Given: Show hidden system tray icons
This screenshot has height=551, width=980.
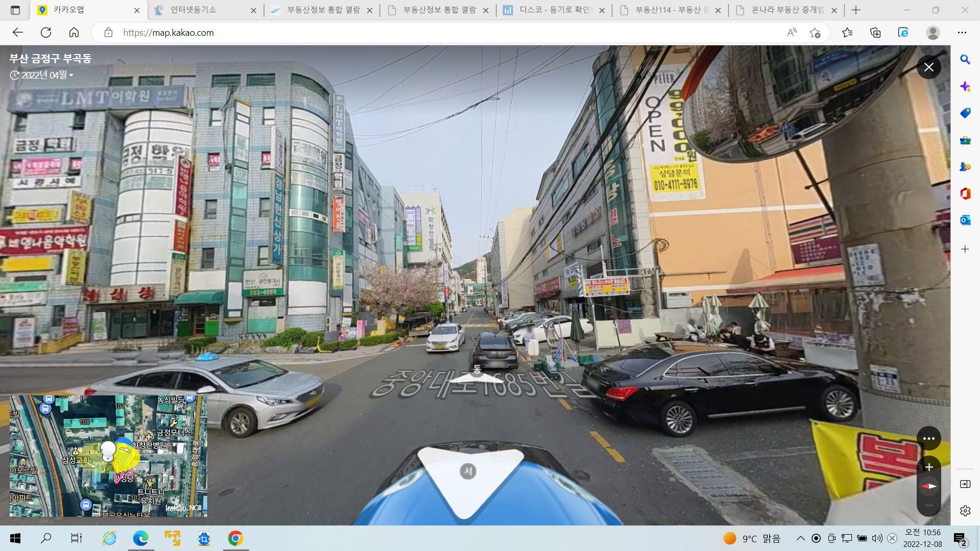Looking at the screenshot, I should (800, 539).
